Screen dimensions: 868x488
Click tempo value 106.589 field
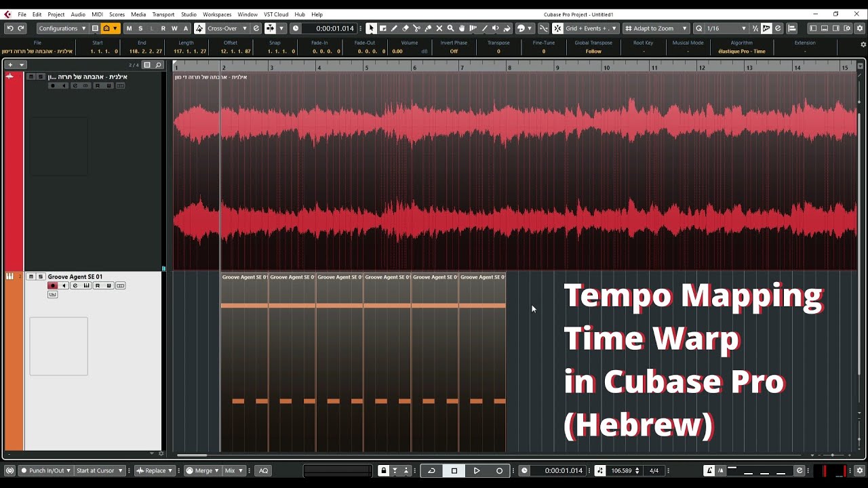(x=621, y=470)
